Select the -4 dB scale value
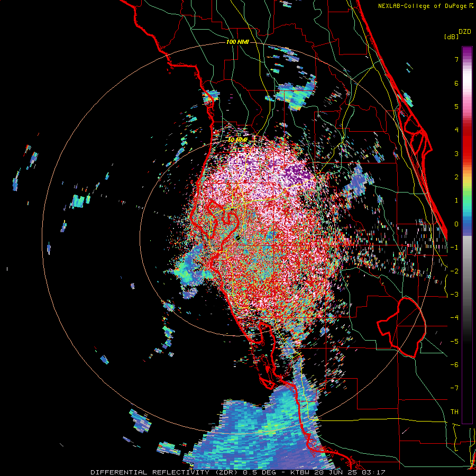Image resolution: width=476 pixels, height=476 pixels. 454,318
